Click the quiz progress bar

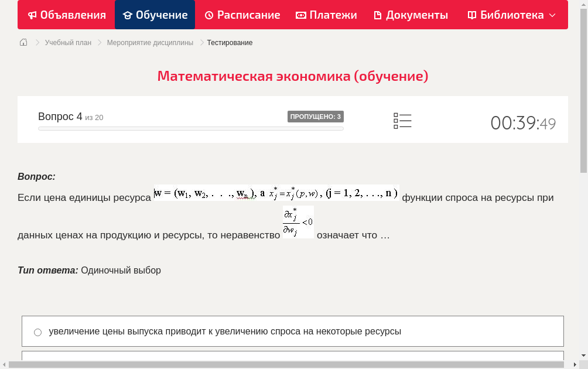190,128
